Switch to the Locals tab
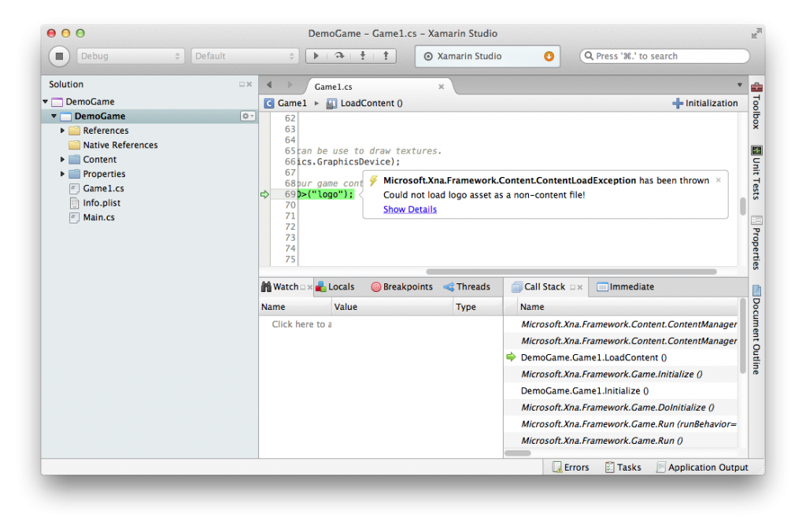Image resolution: width=806 pixels, height=532 pixels. 335,286
